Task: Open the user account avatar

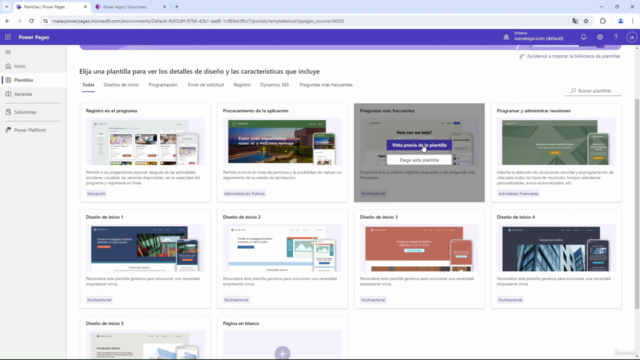Action: 631,37
